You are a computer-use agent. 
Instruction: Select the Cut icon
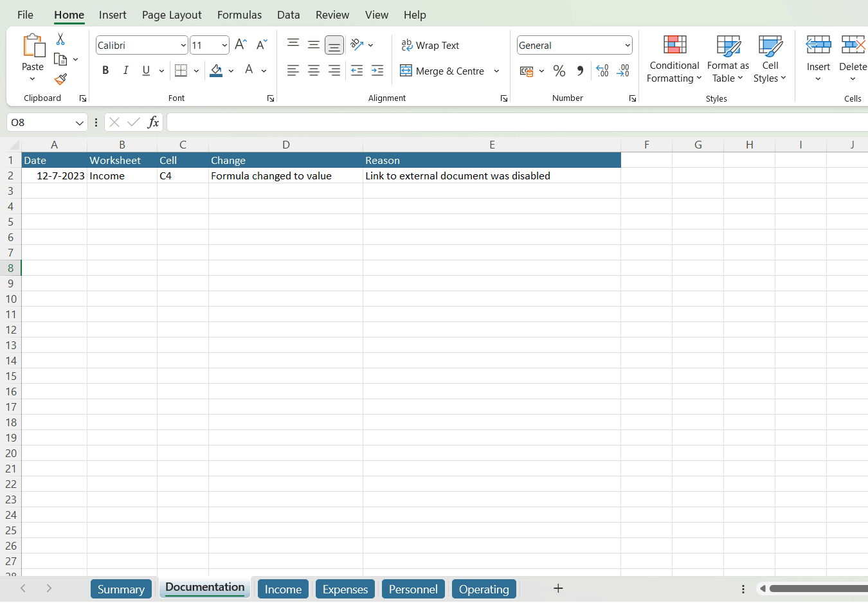[60, 39]
